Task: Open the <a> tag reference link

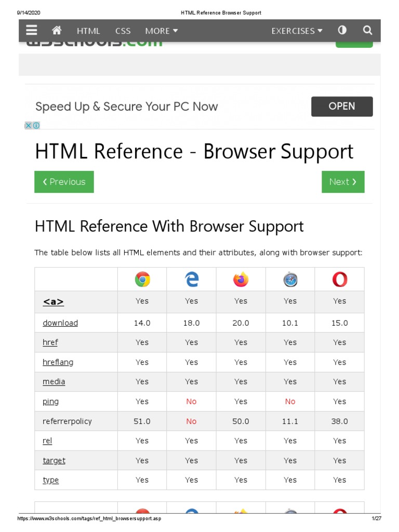Action: 54,301
